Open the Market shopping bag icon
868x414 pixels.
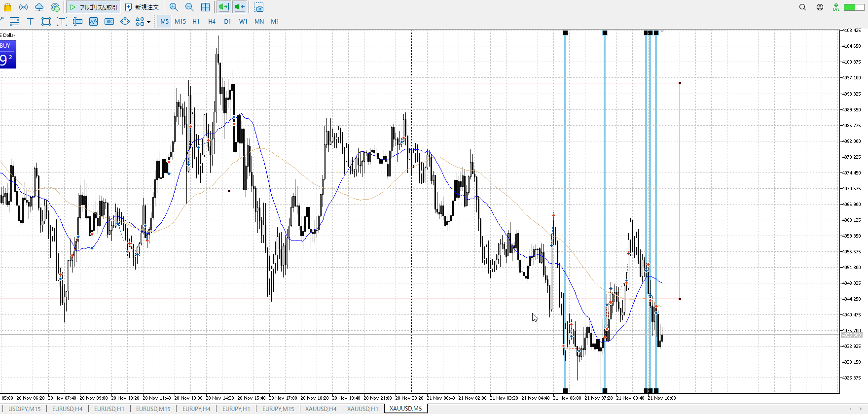(x=7, y=7)
